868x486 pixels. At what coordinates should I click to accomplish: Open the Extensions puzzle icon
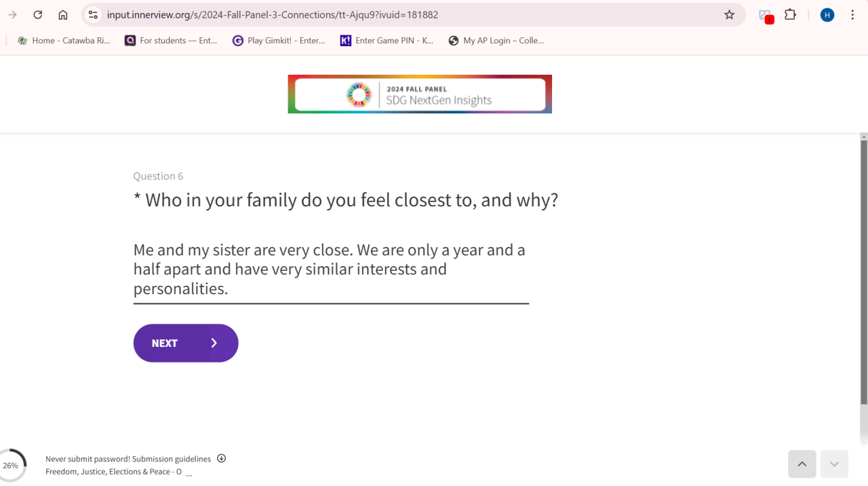[x=790, y=14]
